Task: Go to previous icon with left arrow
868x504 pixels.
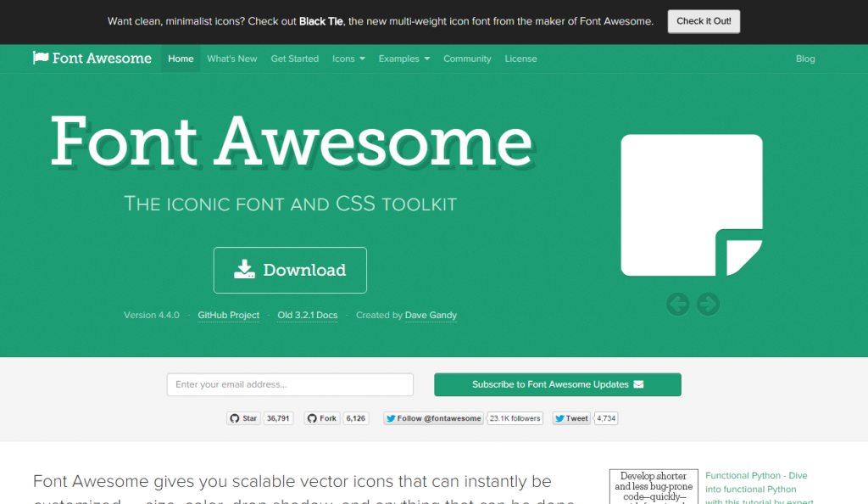Action: point(677,304)
